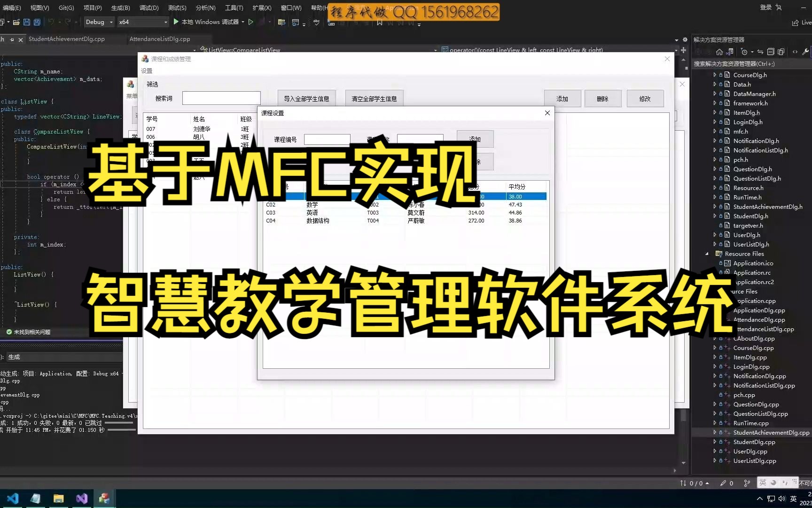Click the View Code icon in Solution Explorer
This screenshot has height=508, width=812.
click(x=795, y=52)
